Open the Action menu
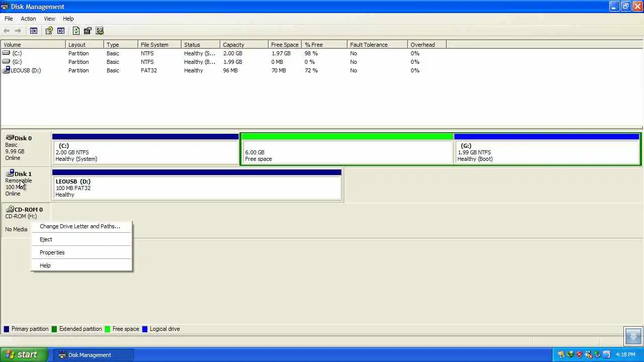The image size is (644, 362). click(x=28, y=19)
